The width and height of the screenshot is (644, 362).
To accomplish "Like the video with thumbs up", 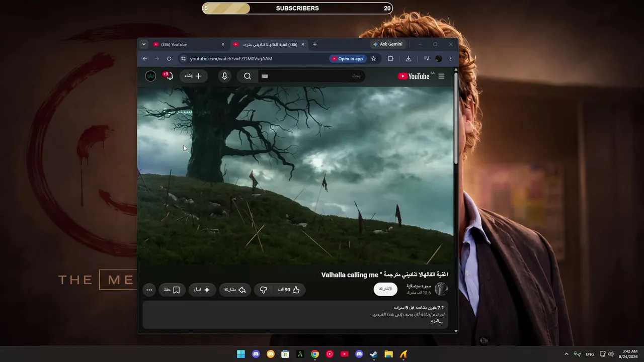I will click(289, 290).
